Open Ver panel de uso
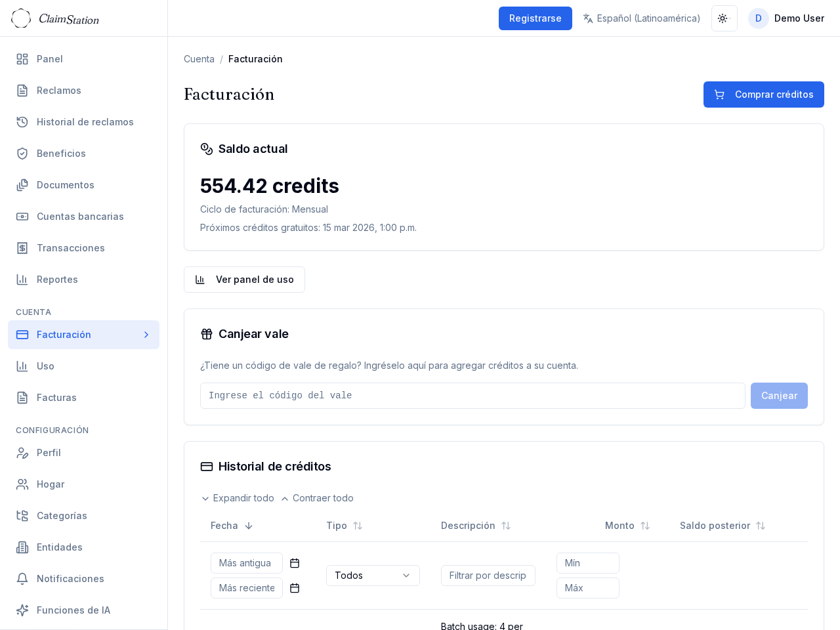Screen dimensions: 840x630 (x=244, y=280)
